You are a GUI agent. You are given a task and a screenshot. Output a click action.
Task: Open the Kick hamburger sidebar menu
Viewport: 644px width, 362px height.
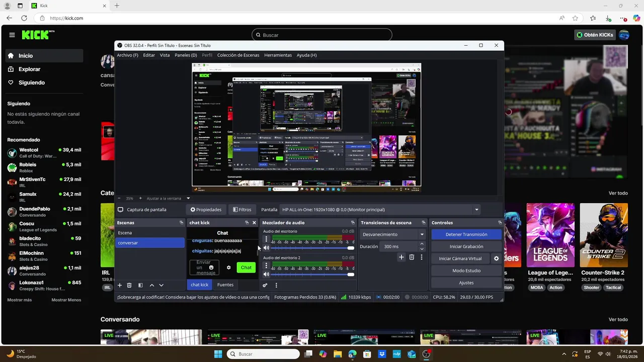12,35
